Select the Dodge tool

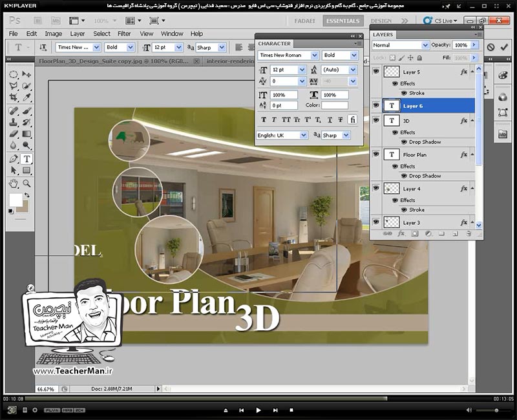[26, 145]
